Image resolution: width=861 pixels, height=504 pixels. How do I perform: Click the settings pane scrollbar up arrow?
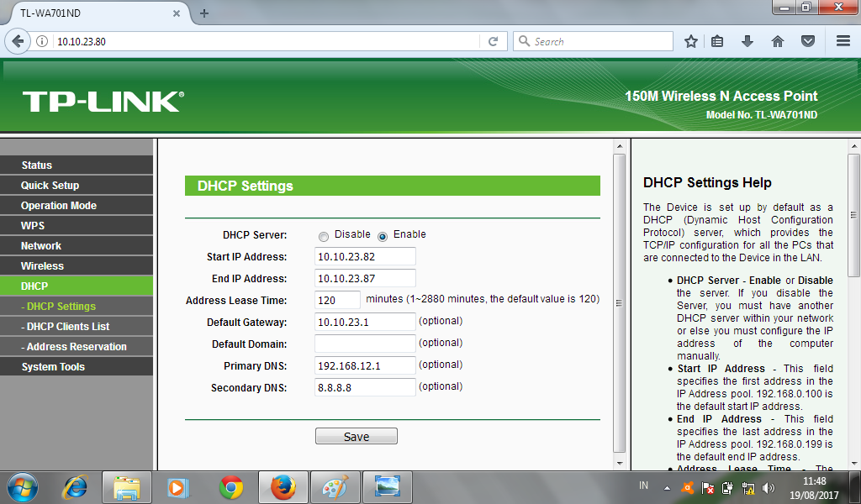[620, 146]
